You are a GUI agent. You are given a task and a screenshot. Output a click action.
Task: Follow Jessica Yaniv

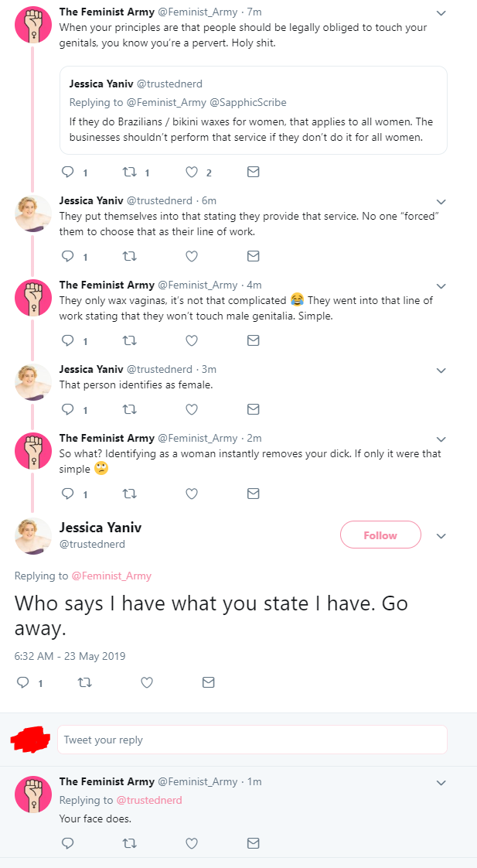380,535
